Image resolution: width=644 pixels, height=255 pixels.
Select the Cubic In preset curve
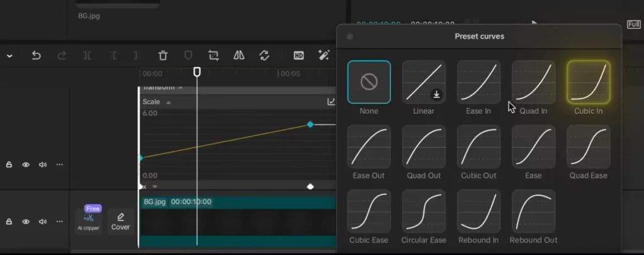[x=588, y=82]
